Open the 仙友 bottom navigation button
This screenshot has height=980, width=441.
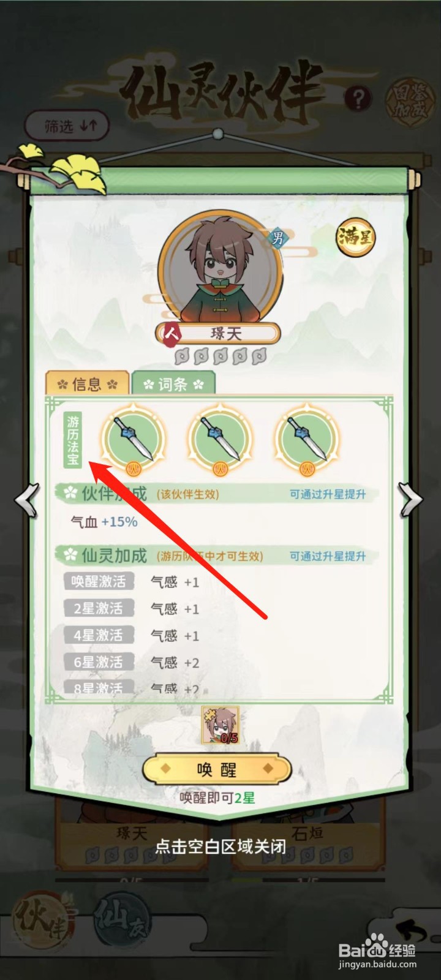point(123,920)
